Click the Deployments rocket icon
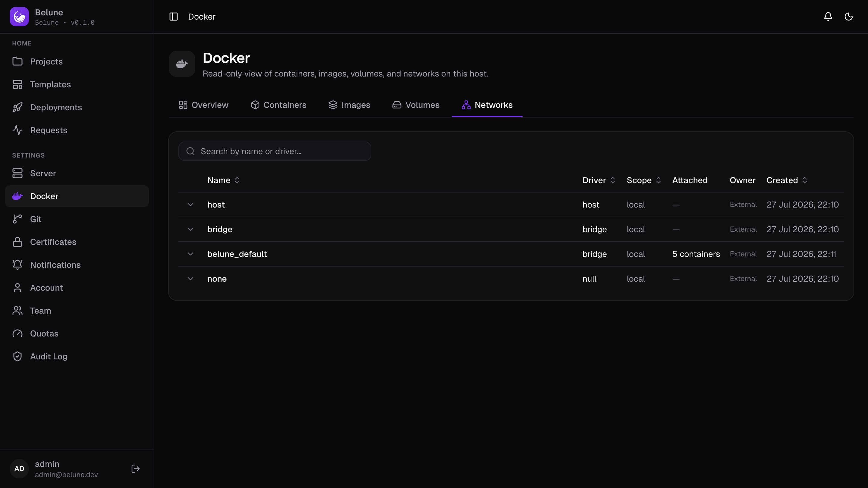 click(x=17, y=108)
